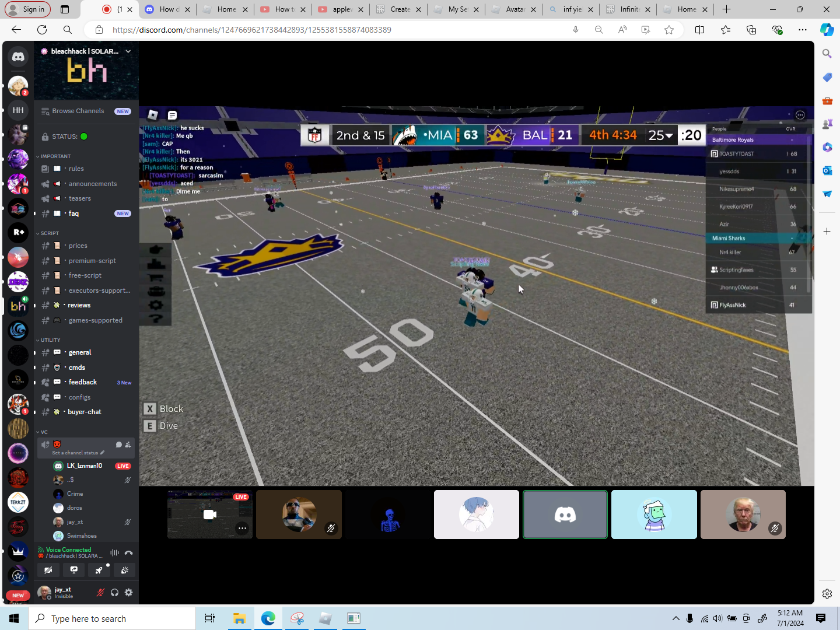The height and width of the screenshot is (630, 840).
Task: Open the white crown server icon
Action: point(18,551)
